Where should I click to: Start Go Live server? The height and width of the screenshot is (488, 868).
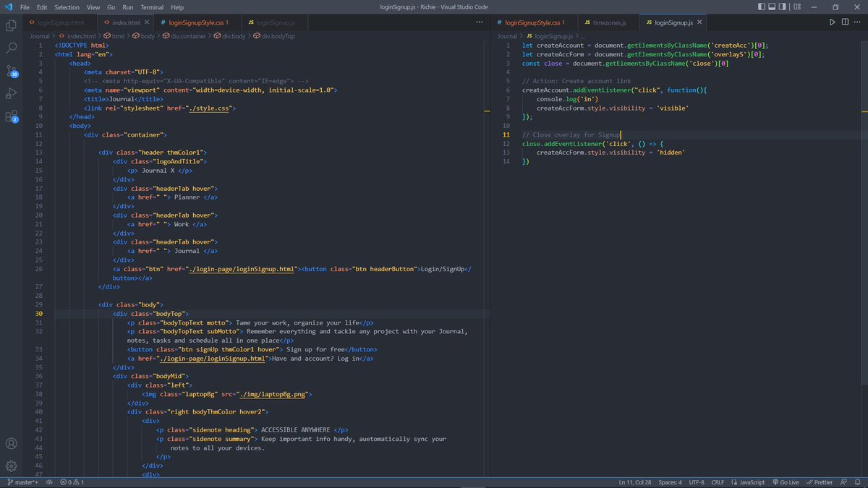785,482
